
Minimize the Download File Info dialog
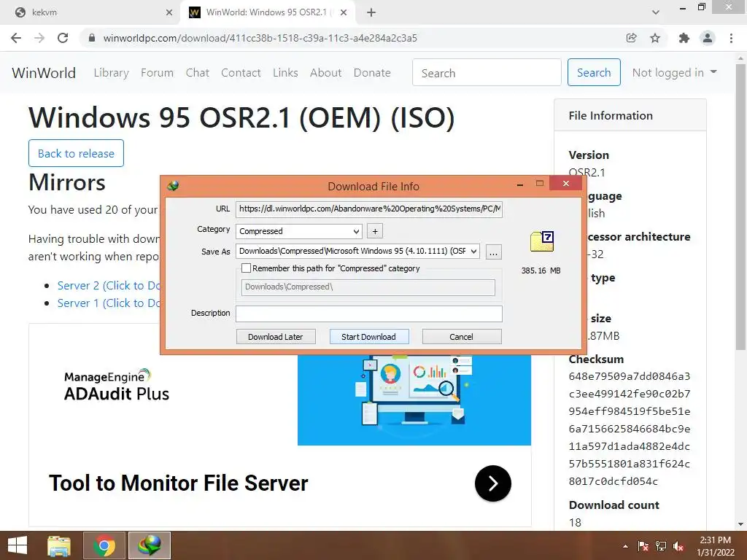tap(520, 184)
